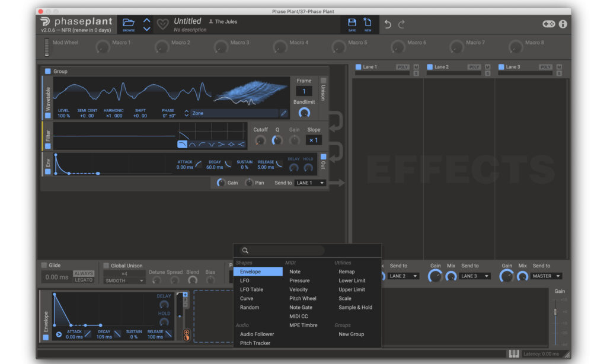Select the peak filter shape icon
Viewport: 607px width, 364px height.
point(231,145)
